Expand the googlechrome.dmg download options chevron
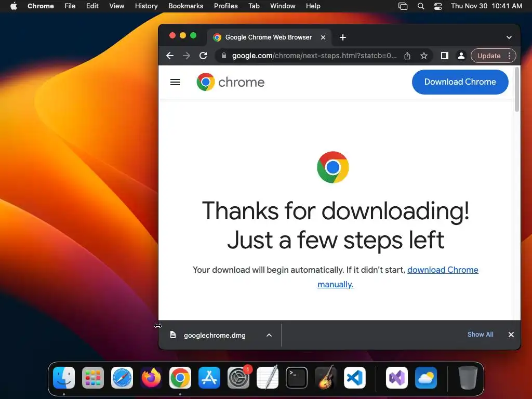532x399 pixels. (x=269, y=335)
